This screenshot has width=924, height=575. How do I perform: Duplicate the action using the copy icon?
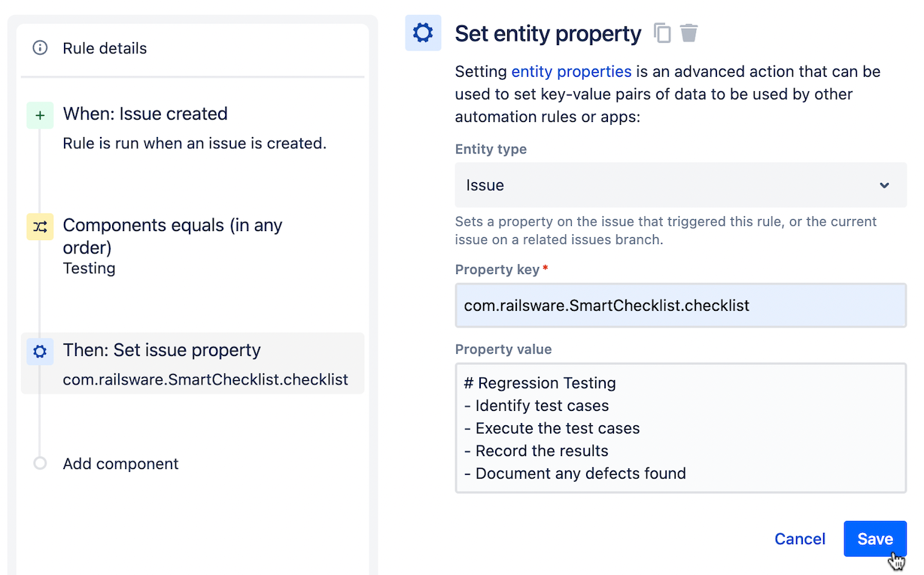(x=662, y=33)
